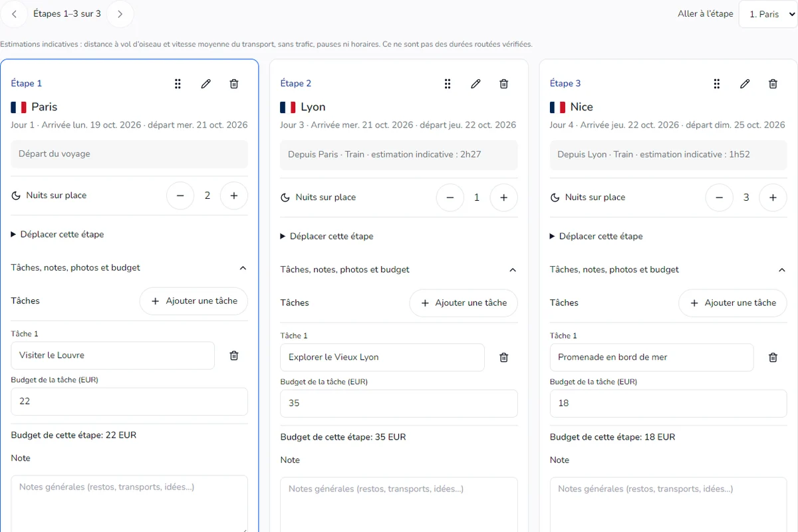This screenshot has height=532, width=798.
Task: Edit Étape 3 Nice with pencil icon
Action: coord(745,84)
